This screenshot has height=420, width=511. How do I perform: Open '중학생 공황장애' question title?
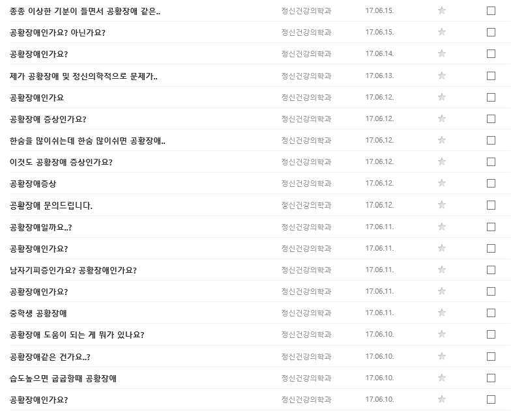(38, 313)
